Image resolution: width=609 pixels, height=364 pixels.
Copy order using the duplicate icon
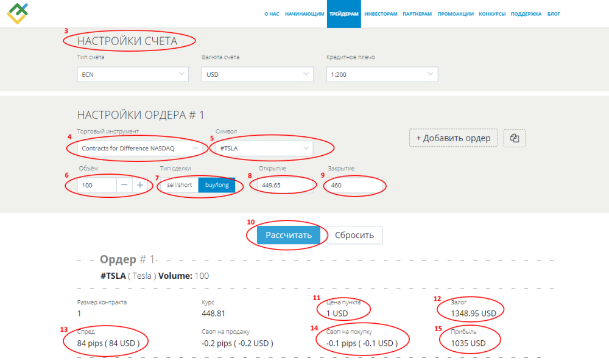[514, 138]
